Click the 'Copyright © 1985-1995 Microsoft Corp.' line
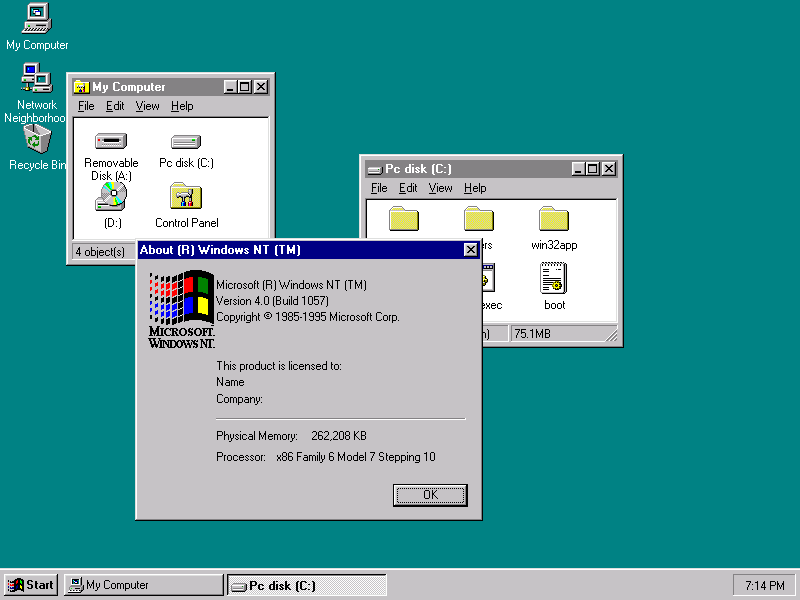Viewport: 800px width, 600px height. point(308,317)
